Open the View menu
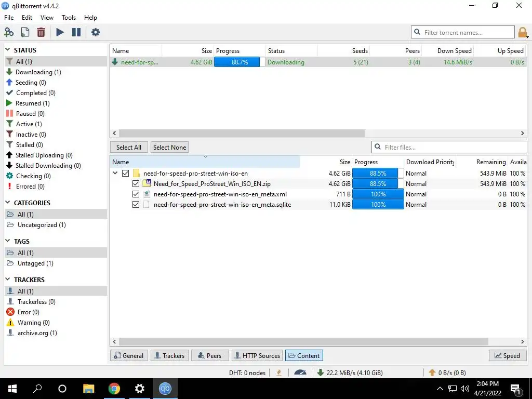 click(47, 17)
